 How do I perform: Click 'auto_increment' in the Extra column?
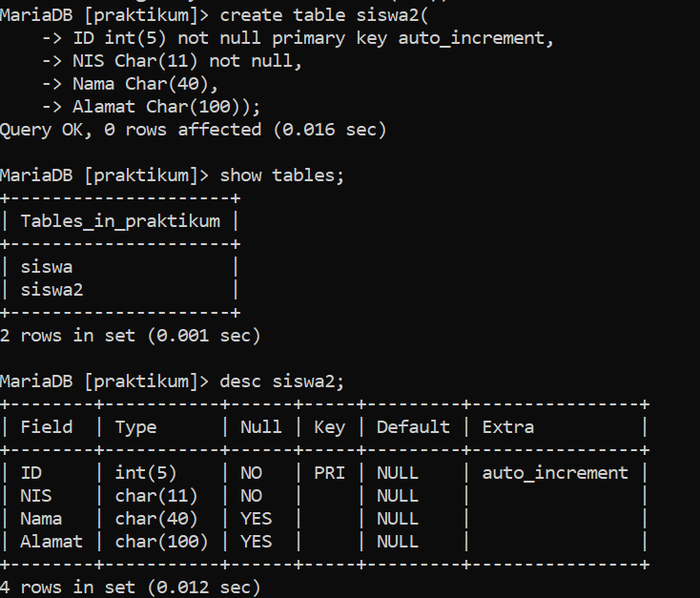coord(555,473)
